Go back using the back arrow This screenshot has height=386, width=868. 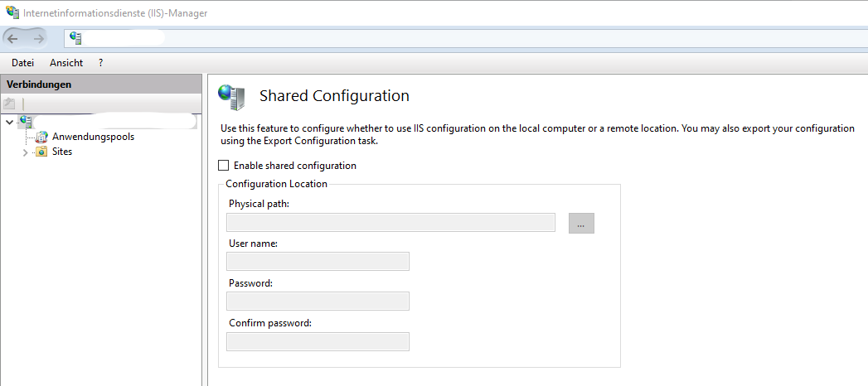tap(13, 38)
